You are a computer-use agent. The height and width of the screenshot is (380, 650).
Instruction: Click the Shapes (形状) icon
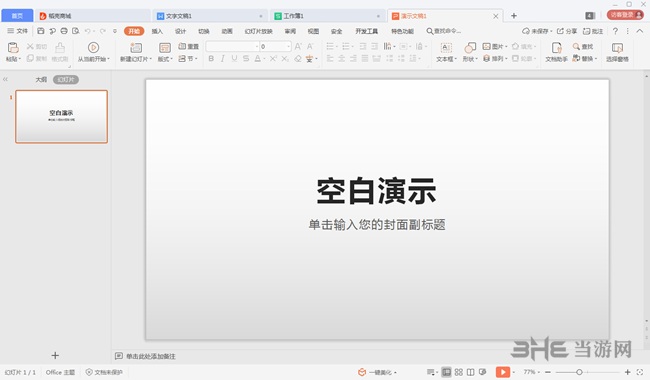coord(470,48)
